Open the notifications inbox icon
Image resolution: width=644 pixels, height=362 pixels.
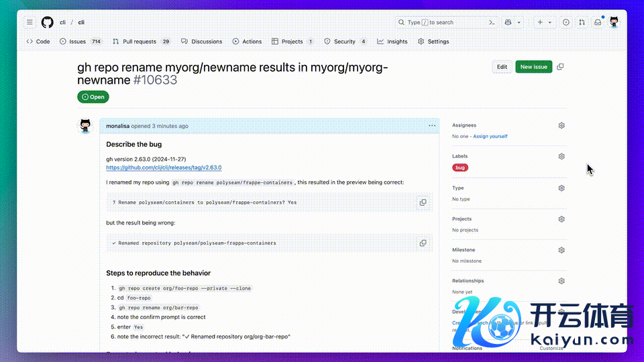(x=597, y=22)
